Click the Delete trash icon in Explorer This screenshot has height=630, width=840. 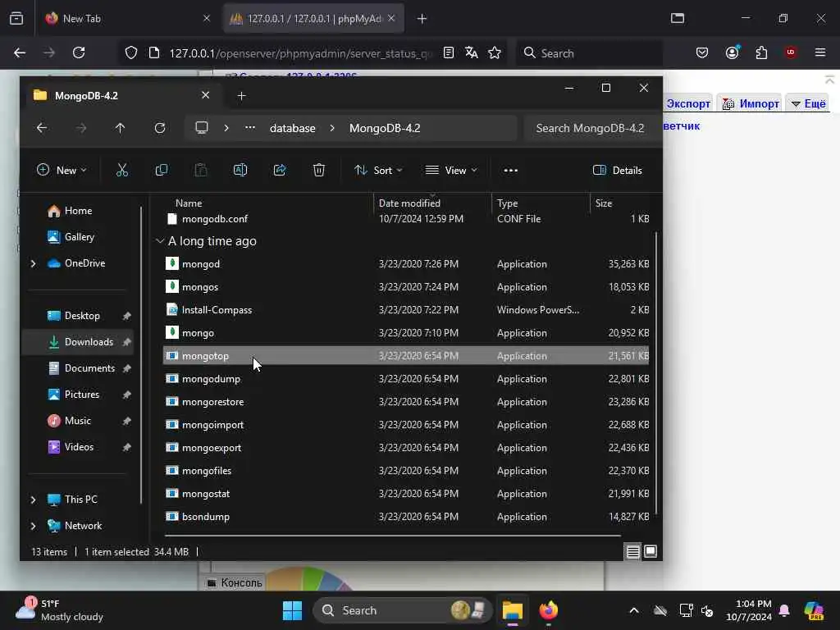[319, 171]
